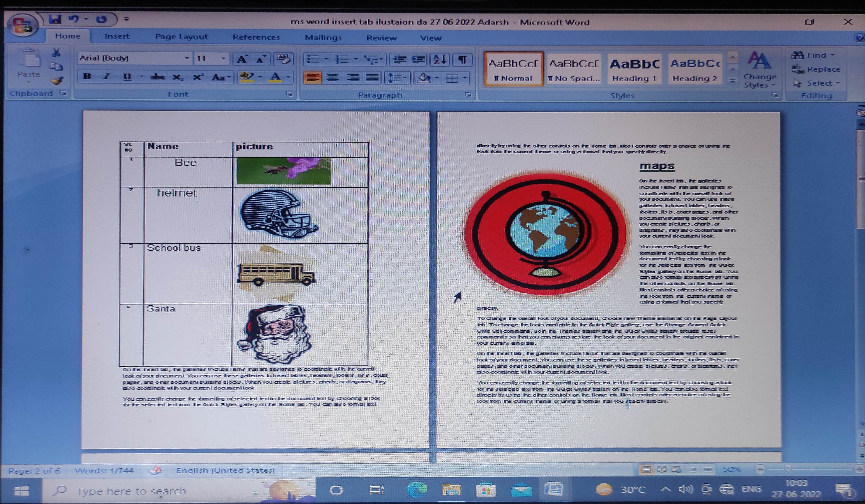Click the Clear Formatting icon

coord(283,59)
